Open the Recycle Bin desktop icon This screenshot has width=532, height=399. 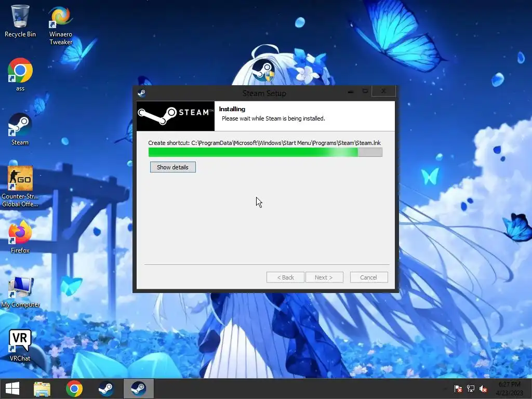point(20,21)
